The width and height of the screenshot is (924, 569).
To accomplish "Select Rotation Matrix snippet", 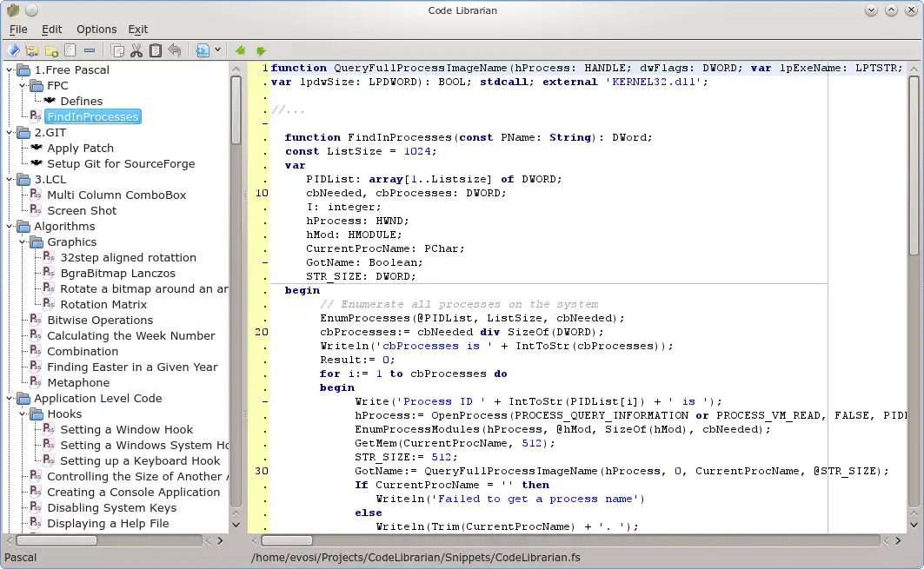I will pyautogui.click(x=103, y=305).
